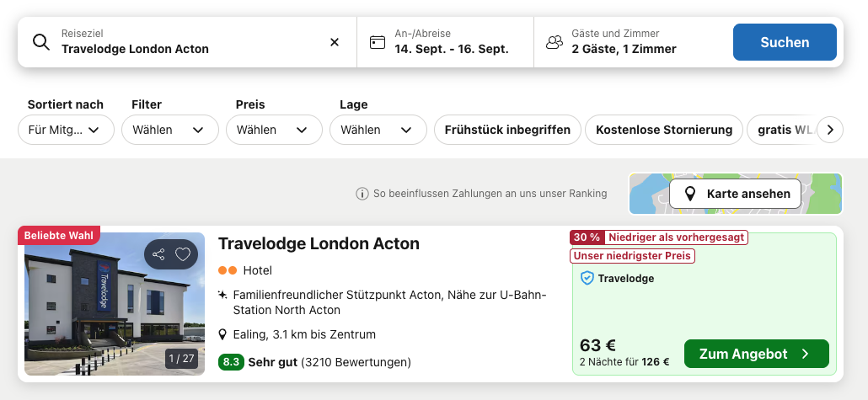The width and height of the screenshot is (868, 400).
Task: Click the location pin next to Ealing
Action: point(222,334)
